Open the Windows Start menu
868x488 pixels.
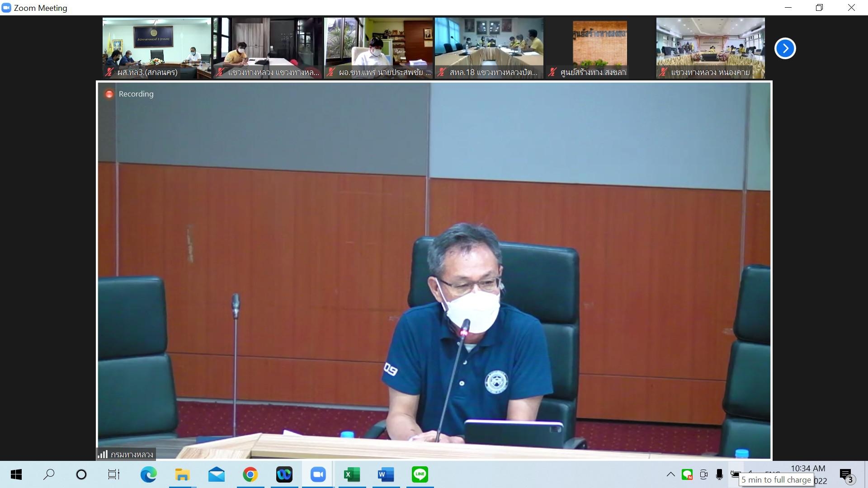pos(16,474)
